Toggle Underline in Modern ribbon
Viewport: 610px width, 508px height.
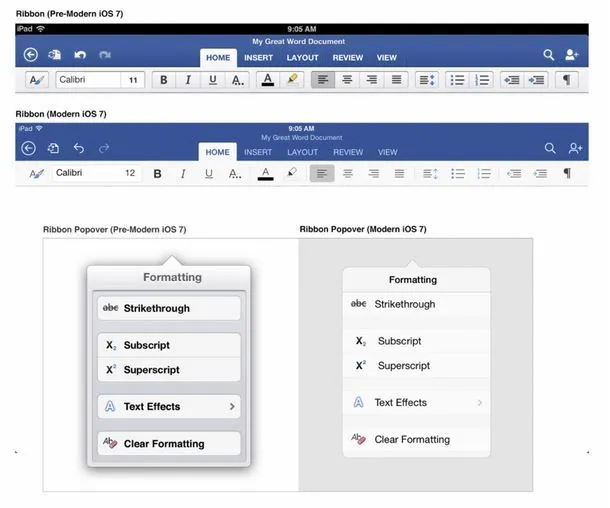pos(209,173)
